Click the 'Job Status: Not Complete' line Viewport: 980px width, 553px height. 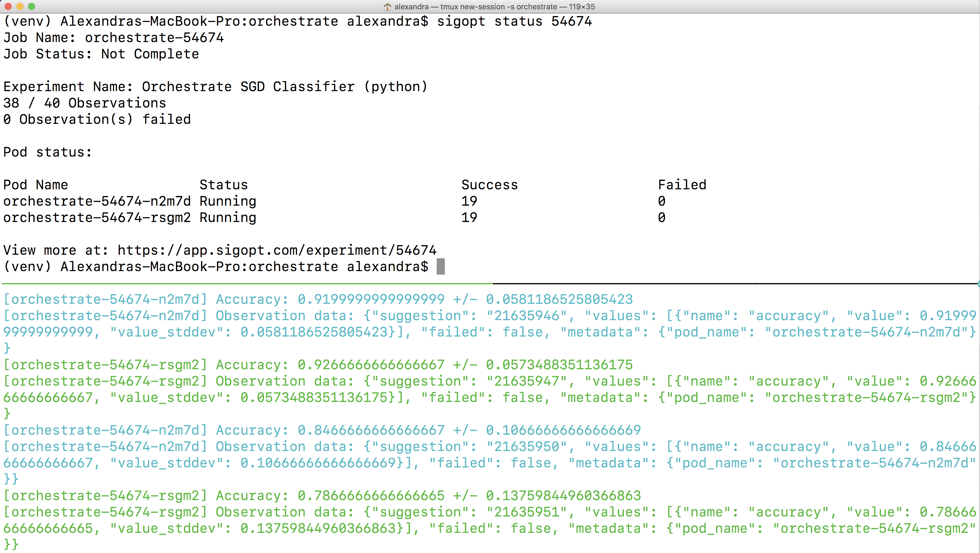coord(101,54)
